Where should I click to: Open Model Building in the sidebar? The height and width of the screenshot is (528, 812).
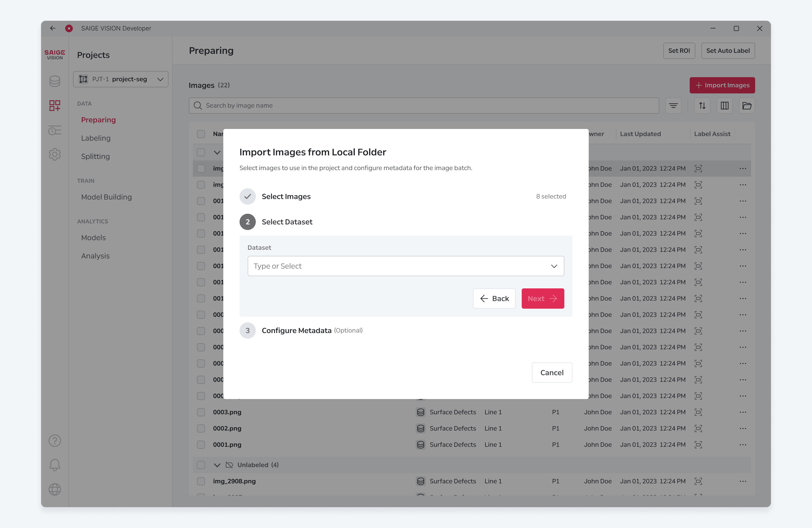coord(106,197)
